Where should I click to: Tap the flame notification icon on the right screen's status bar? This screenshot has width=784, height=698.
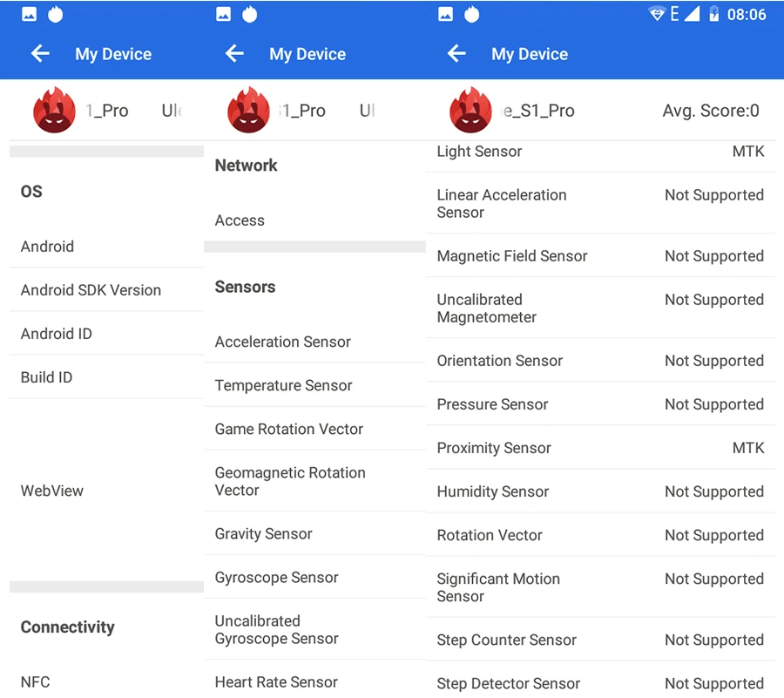point(471,14)
